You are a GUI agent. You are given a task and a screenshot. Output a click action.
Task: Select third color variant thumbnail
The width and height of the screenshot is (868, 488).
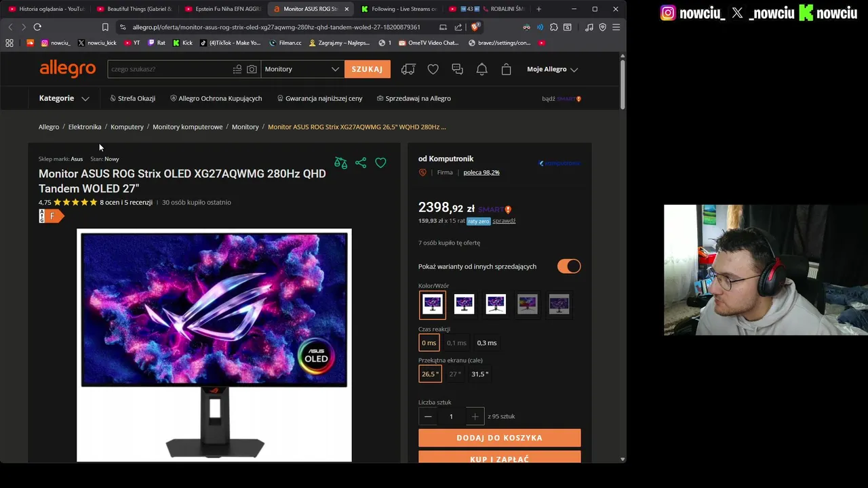click(x=496, y=305)
